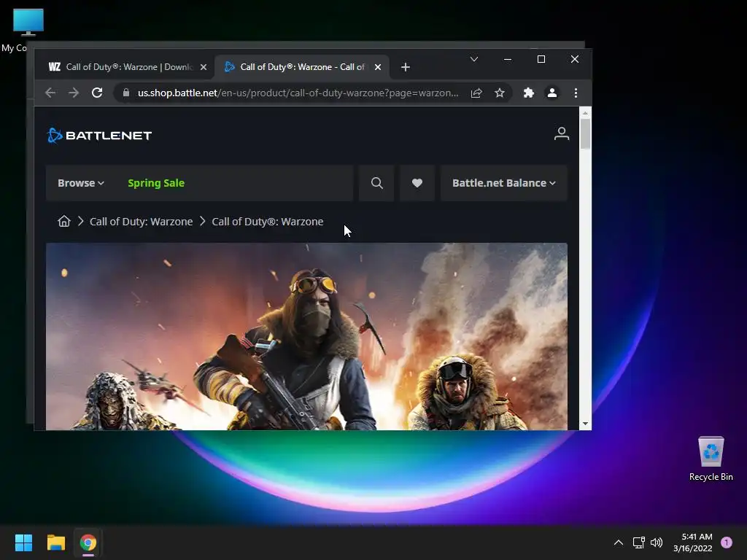The width and height of the screenshot is (747, 560).
Task: Open the account profile icon on Battle.net page
Action: pos(562,133)
